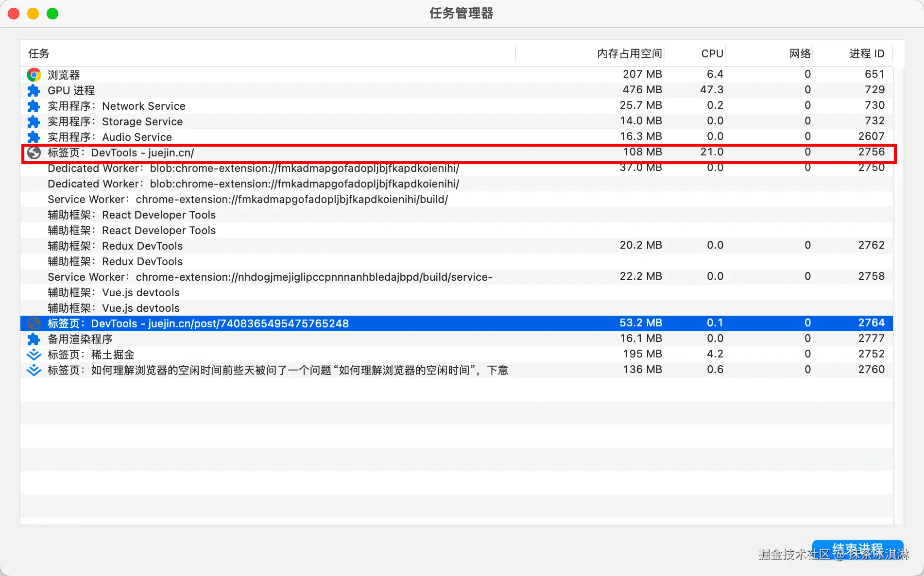Image resolution: width=924 pixels, height=576 pixels.
Task: Click the 结束进程 button
Action: pyautogui.click(x=857, y=550)
